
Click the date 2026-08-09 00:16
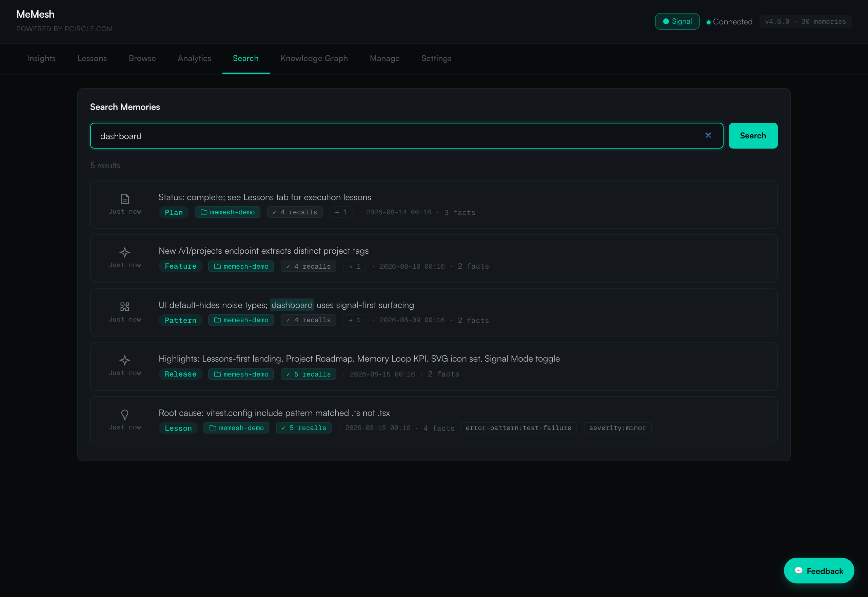click(412, 320)
